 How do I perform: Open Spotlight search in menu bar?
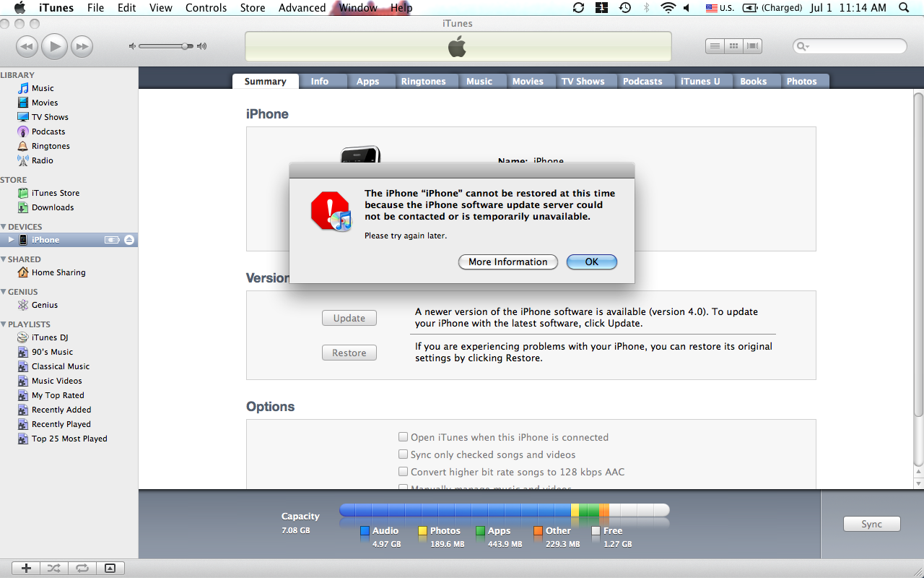[x=905, y=8]
